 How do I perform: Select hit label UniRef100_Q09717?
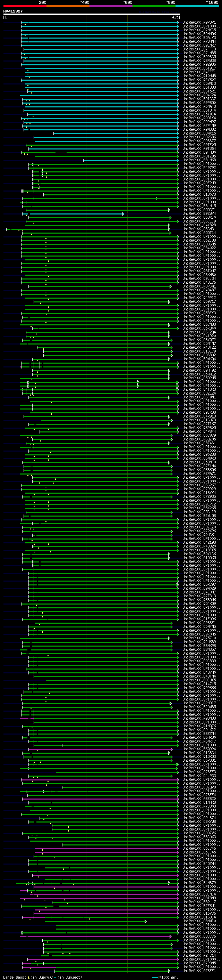coord(199,302)
